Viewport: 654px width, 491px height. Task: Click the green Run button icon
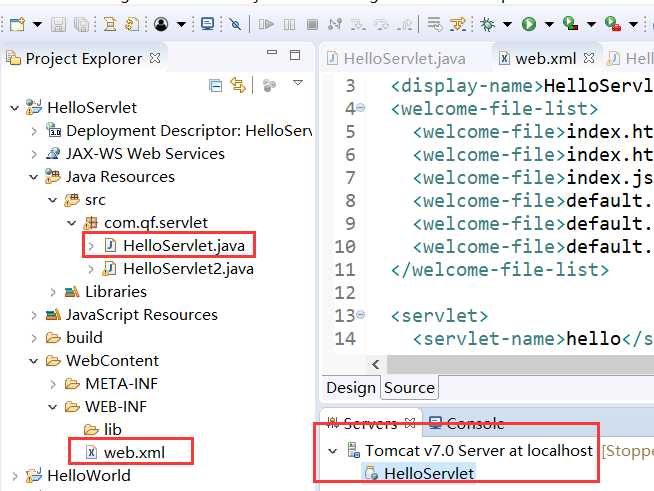pyautogui.click(x=529, y=24)
